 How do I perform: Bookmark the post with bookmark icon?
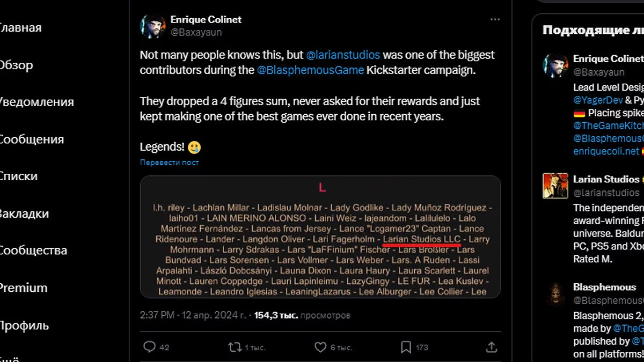(x=406, y=347)
